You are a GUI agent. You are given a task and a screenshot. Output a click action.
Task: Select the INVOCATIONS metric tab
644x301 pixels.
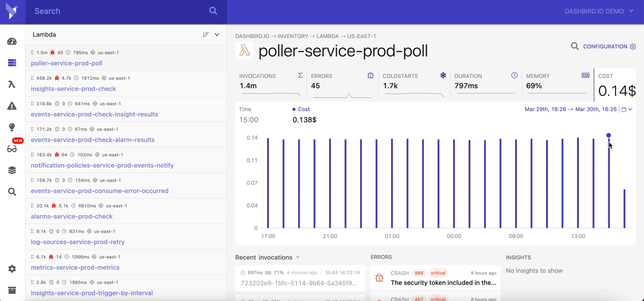tap(271, 84)
